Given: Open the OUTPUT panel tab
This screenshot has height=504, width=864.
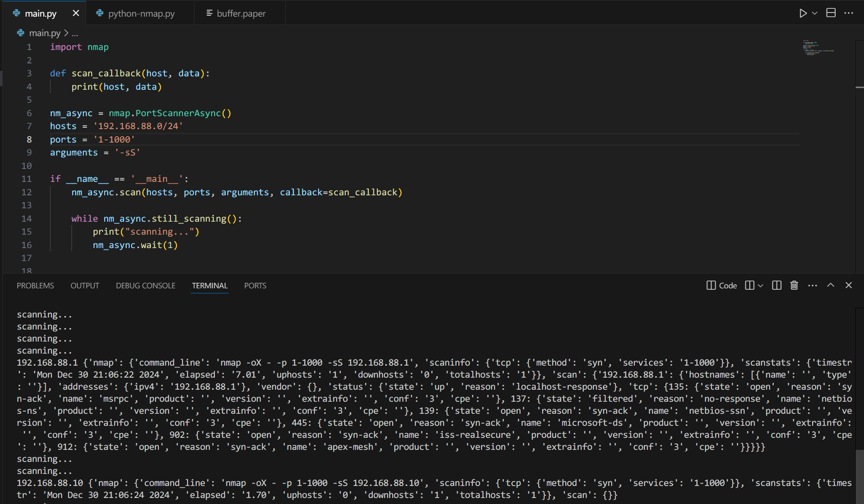Looking at the screenshot, I should [85, 286].
